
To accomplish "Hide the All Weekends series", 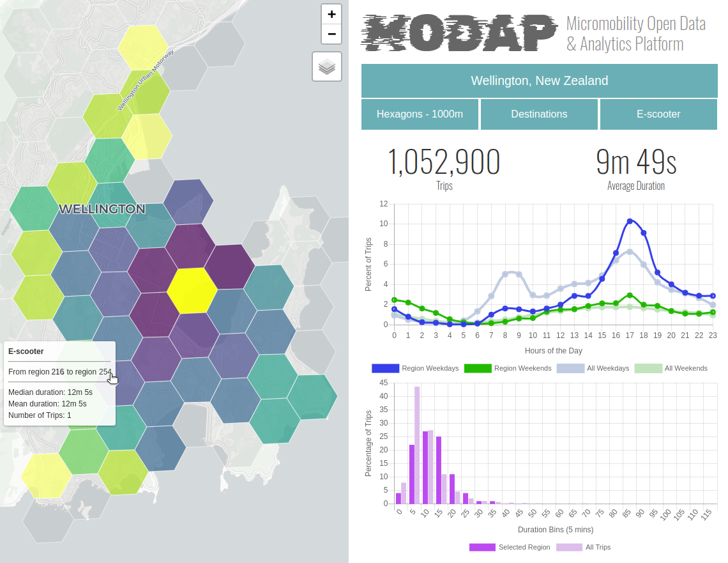I will (x=671, y=368).
